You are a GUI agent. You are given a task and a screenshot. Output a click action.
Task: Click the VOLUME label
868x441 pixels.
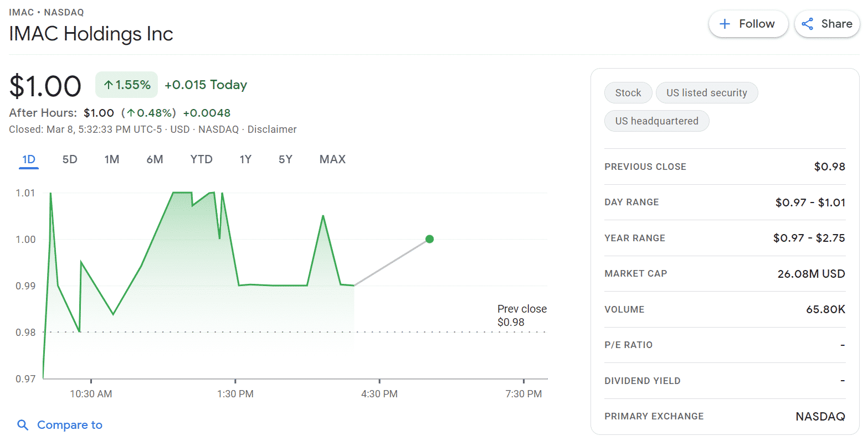coord(624,309)
